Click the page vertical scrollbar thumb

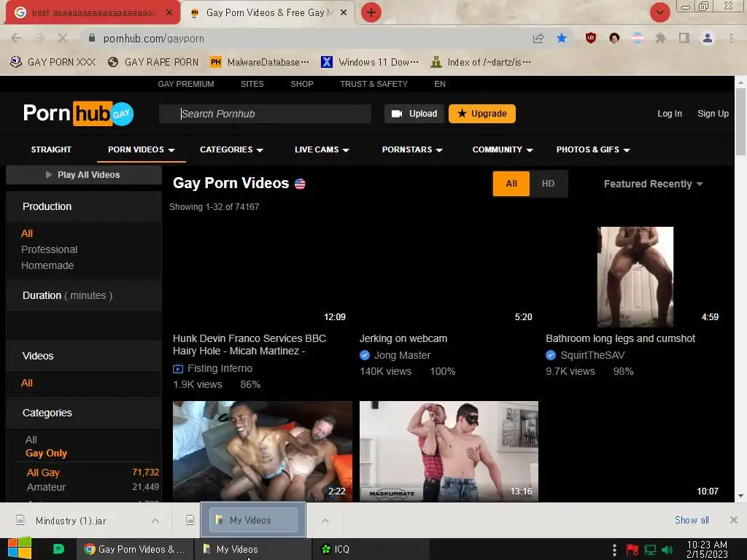[x=740, y=122]
